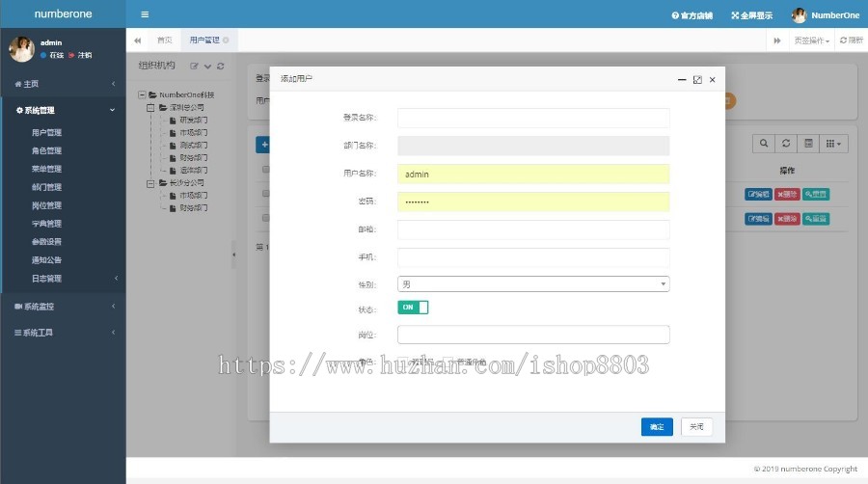Click the edit icon beside 组织机构
The width and height of the screenshot is (868, 484).
[194, 67]
